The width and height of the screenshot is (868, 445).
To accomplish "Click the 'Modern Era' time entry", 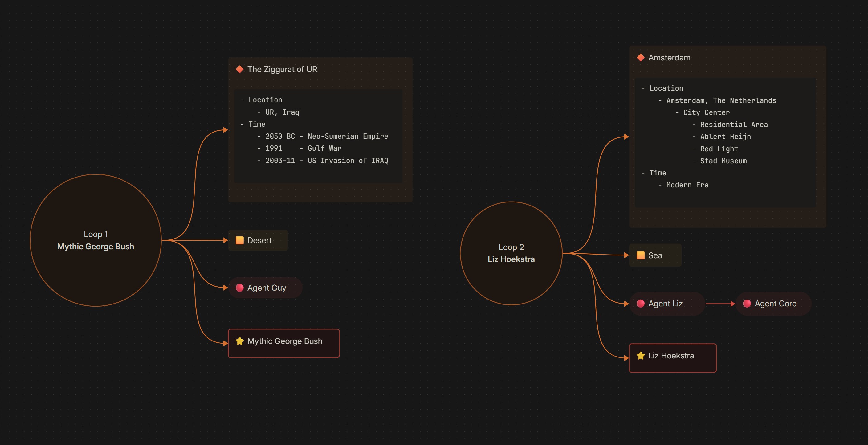I will pyautogui.click(x=687, y=185).
